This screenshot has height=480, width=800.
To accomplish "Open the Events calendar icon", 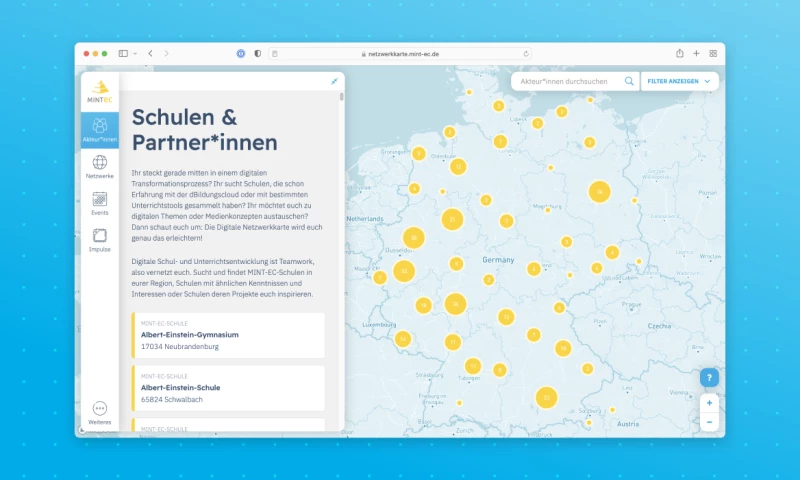I will click(x=99, y=199).
